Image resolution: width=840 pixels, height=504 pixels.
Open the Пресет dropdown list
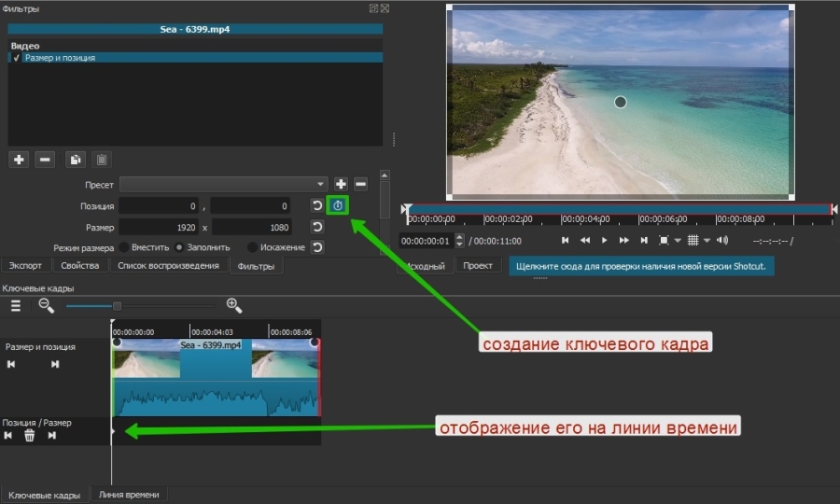tap(321, 185)
